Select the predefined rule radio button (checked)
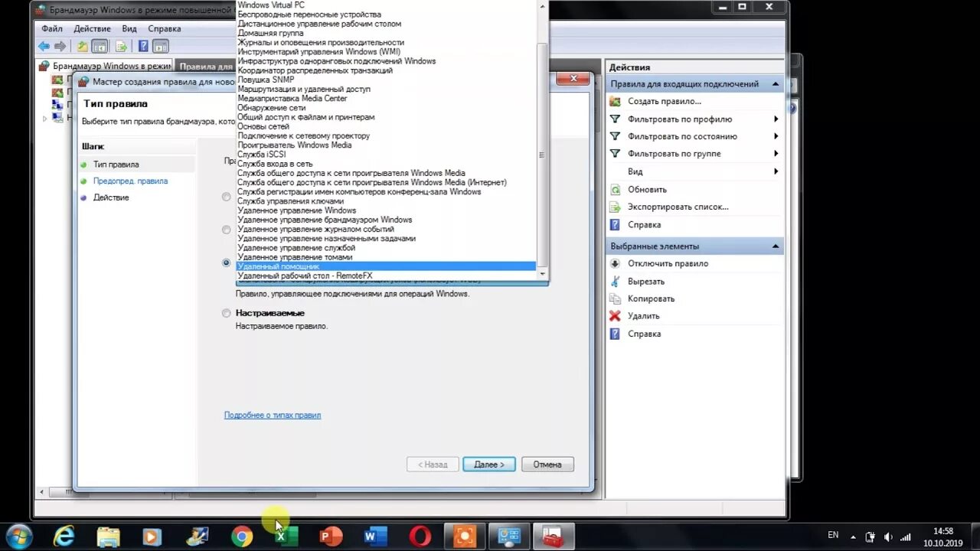Image resolution: width=980 pixels, height=551 pixels. pos(226,262)
